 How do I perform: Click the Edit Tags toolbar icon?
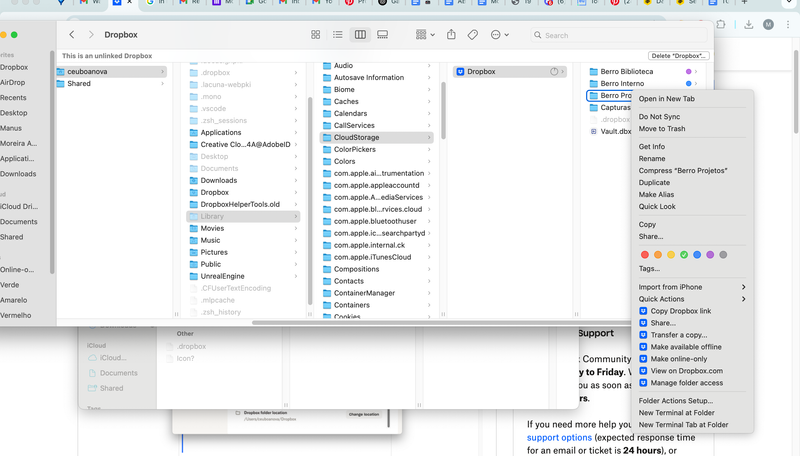(x=473, y=35)
